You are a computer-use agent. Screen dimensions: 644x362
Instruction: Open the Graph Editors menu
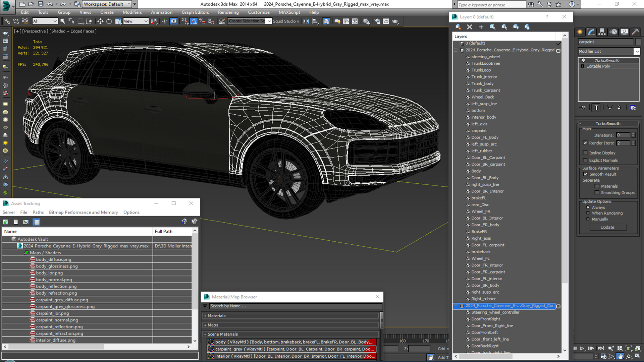pyautogui.click(x=195, y=12)
